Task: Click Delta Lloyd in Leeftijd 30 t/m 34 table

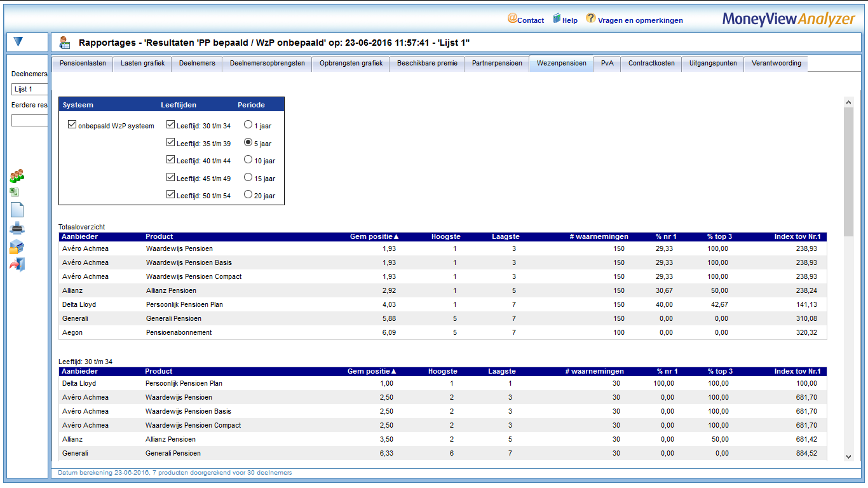Action: [79, 383]
